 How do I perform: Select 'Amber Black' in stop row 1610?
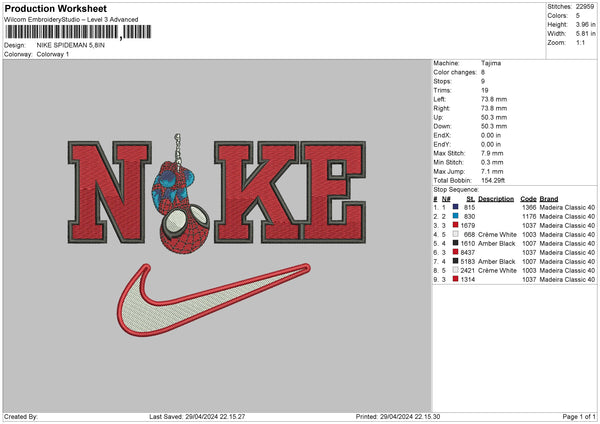point(497,243)
